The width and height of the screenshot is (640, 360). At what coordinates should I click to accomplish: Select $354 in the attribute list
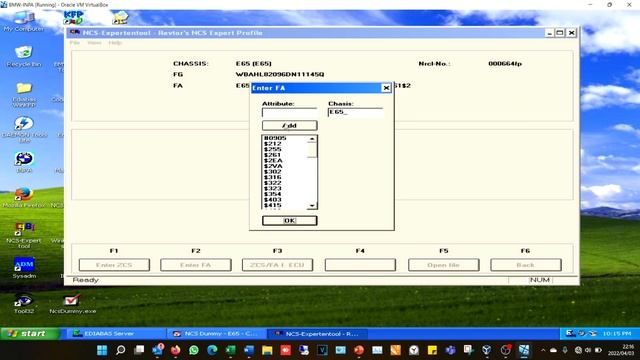273,194
